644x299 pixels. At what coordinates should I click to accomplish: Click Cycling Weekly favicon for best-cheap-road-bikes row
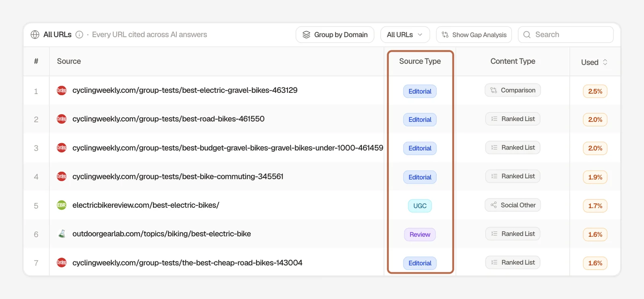click(62, 262)
